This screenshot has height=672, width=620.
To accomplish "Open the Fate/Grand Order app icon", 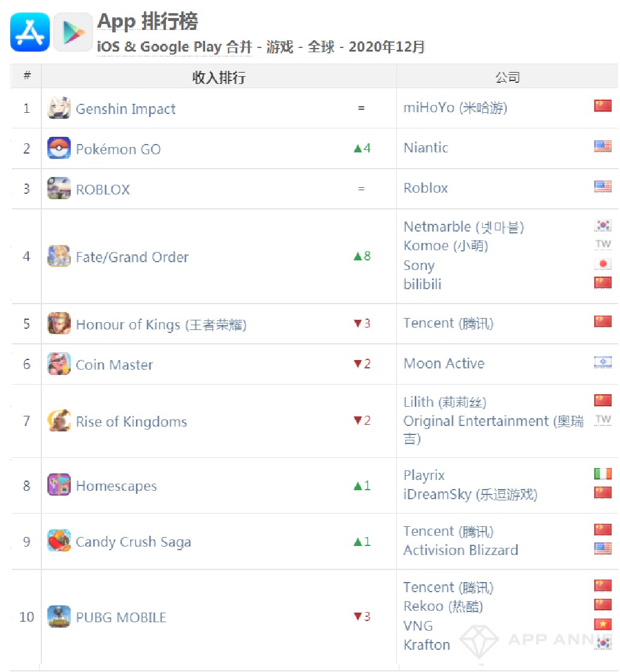I will pyautogui.click(x=59, y=256).
